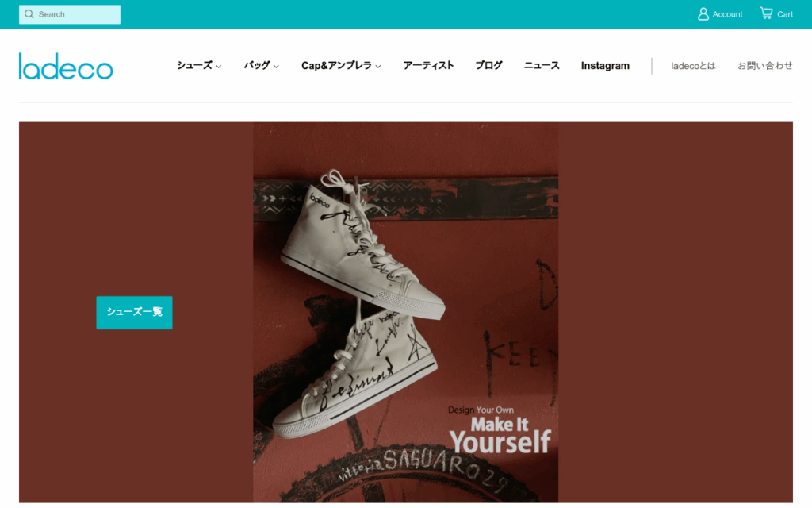The width and height of the screenshot is (812, 508).
Task: Open the Account user icon
Action: click(703, 14)
